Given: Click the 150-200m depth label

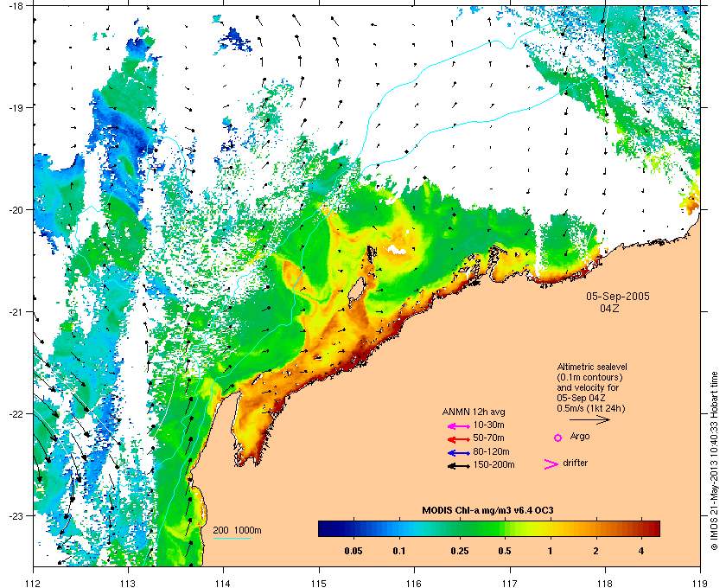Looking at the screenshot, I should [x=494, y=464].
